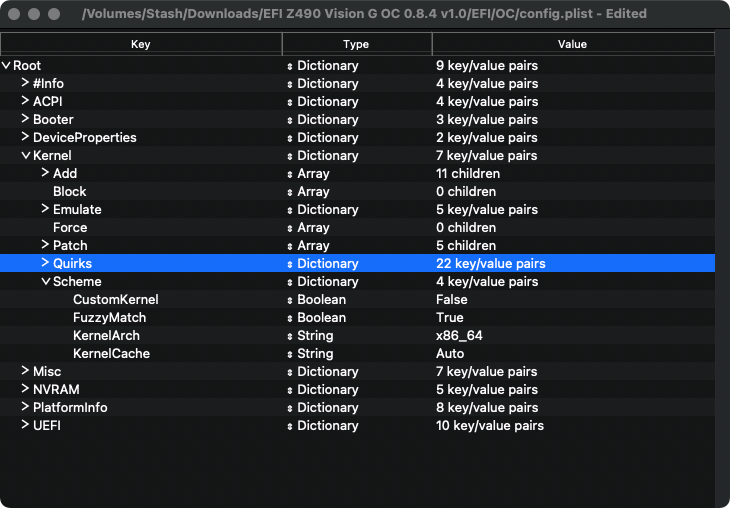The height and width of the screenshot is (508, 730).
Task: Expand the UEFI dictionary
Action: pyautogui.click(x=25, y=425)
